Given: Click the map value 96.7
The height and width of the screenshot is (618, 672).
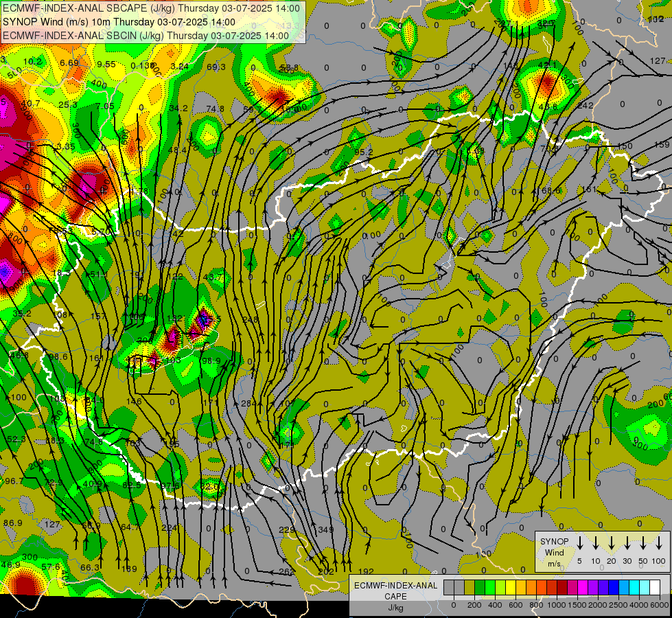Looking at the screenshot, I should click(x=14, y=481).
